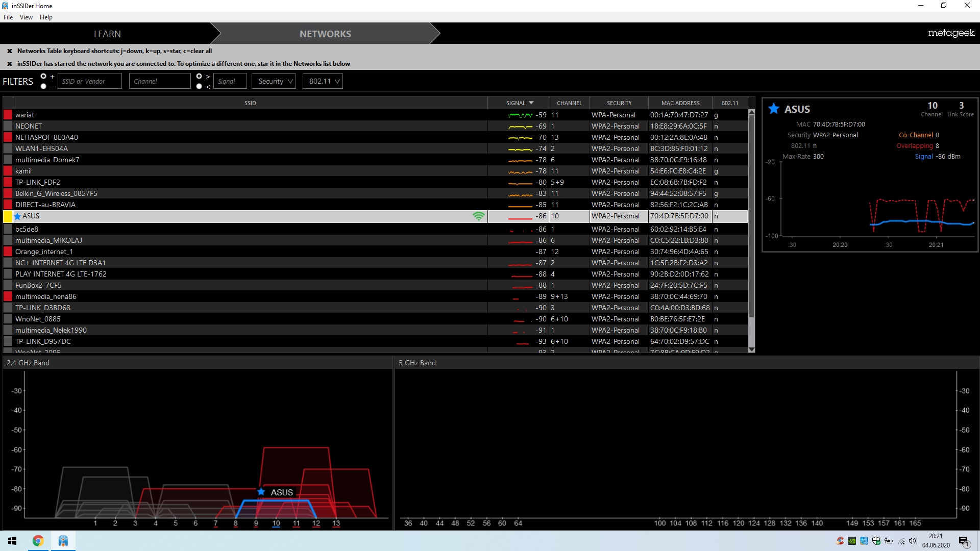Open the Windows Start menu
Screen dimensions: 980x551
click(12, 541)
